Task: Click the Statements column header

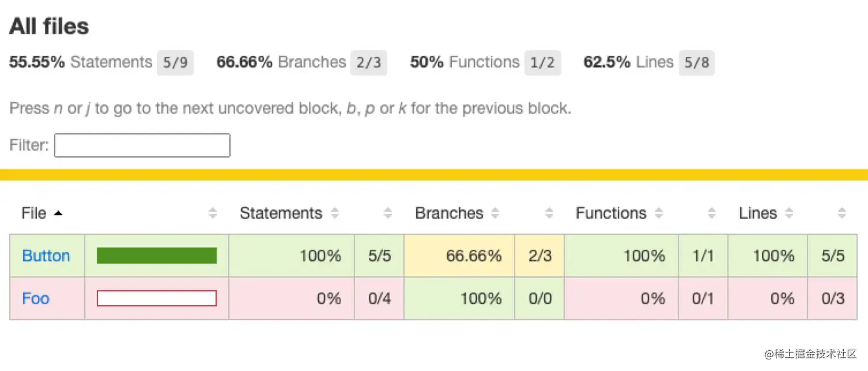Action: pyautogui.click(x=281, y=213)
